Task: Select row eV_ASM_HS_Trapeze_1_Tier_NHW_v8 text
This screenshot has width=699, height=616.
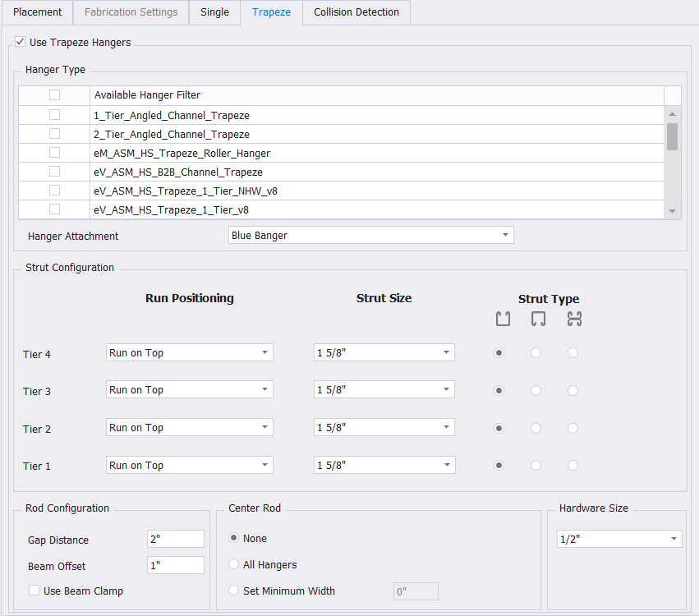Action: 186,191
